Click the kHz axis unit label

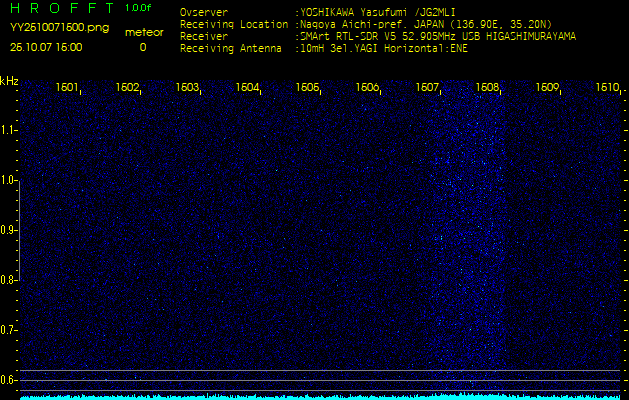[9, 82]
